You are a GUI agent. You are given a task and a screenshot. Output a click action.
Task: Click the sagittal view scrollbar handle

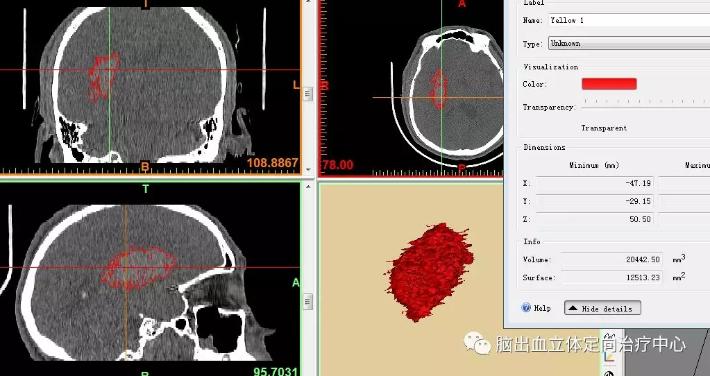[308, 301]
